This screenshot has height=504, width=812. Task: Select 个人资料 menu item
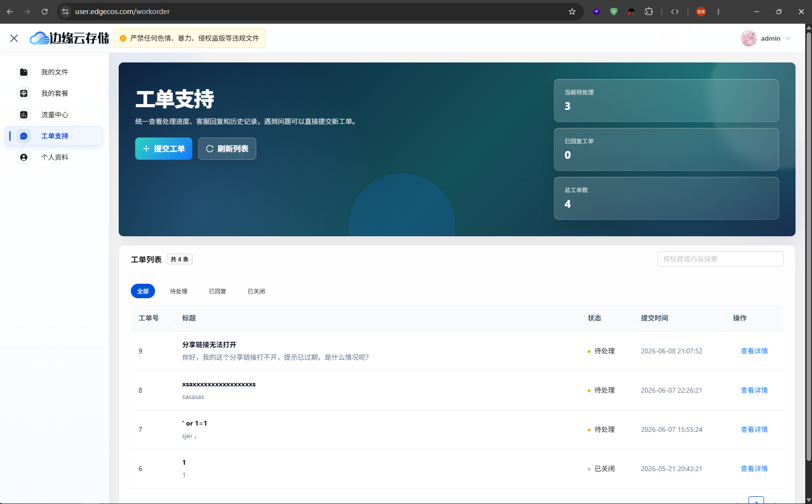click(x=54, y=157)
